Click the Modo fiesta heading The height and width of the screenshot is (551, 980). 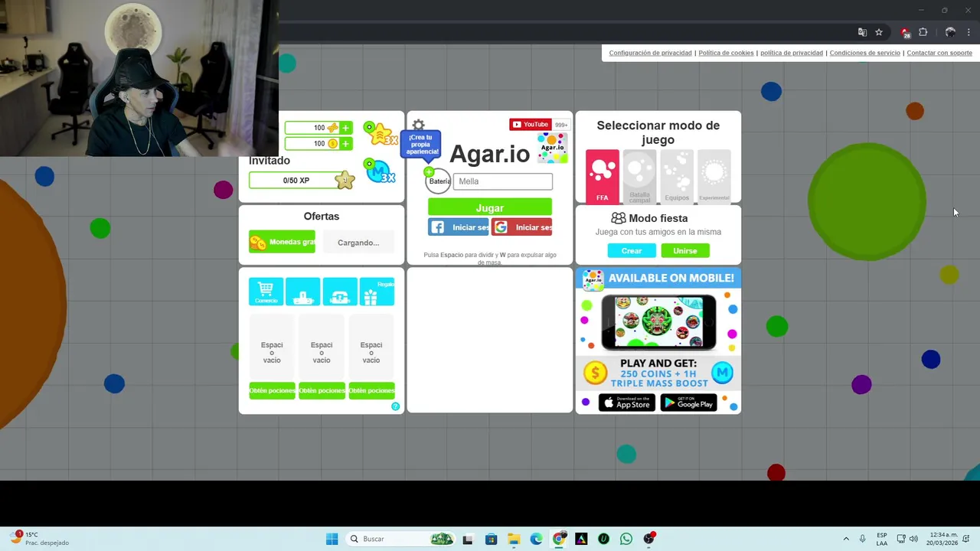tap(658, 218)
